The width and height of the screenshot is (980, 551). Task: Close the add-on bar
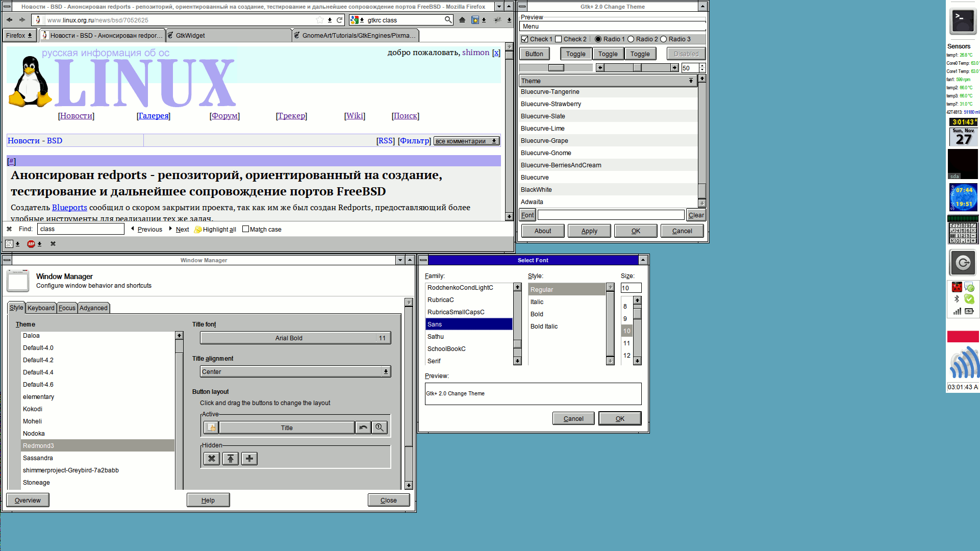tap(53, 244)
